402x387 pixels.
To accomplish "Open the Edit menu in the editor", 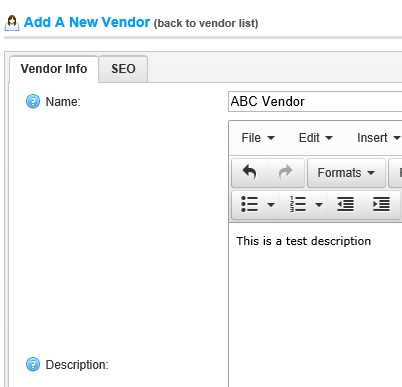I will click(315, 138).
